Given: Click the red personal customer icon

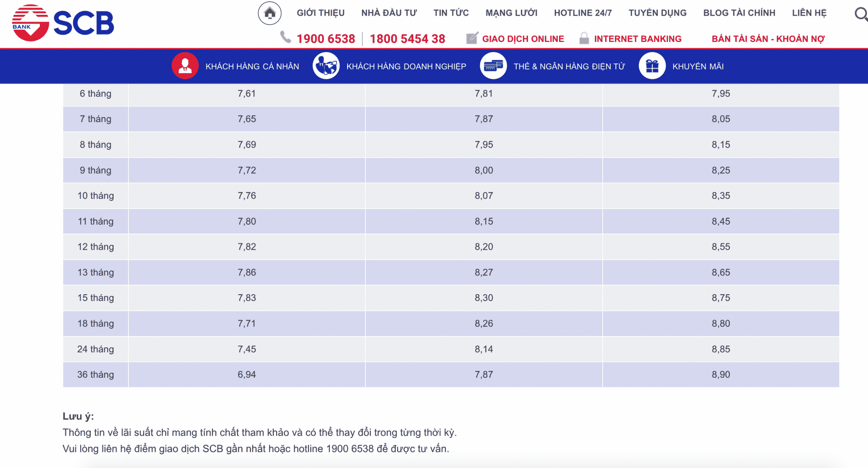Looking at the screenshot, I should pos(185,66).
